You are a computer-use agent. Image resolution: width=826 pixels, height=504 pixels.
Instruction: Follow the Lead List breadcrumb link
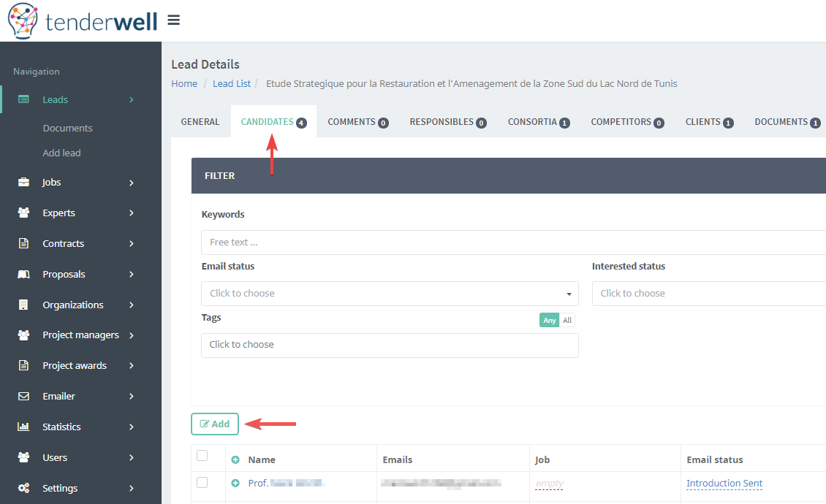click(x=232, y=84)
